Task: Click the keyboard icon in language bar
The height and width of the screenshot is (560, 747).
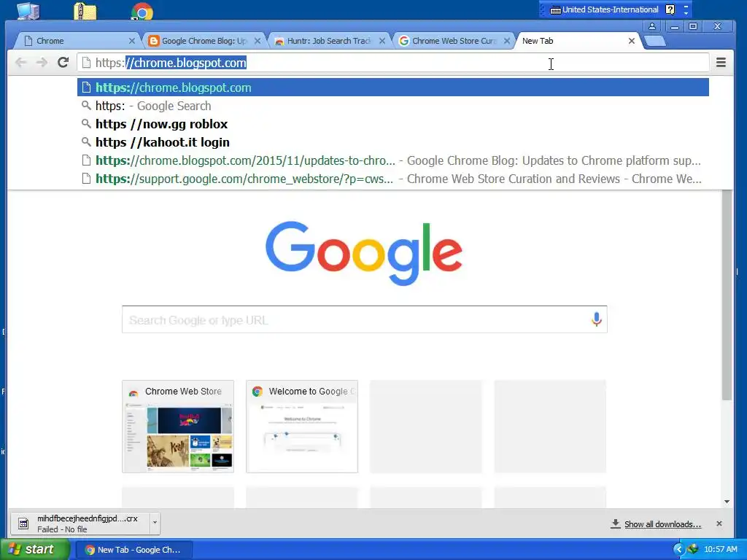Action: coord(555,10)
